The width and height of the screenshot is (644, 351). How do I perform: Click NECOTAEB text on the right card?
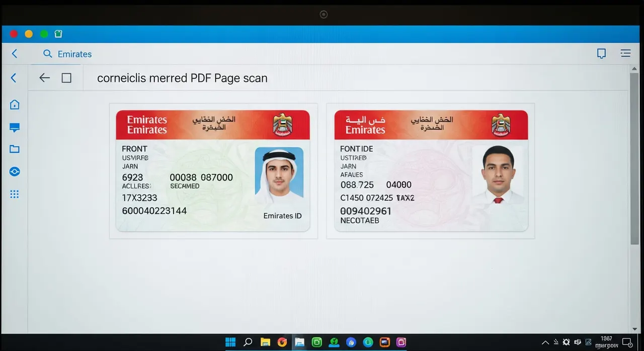coord(360,221)
